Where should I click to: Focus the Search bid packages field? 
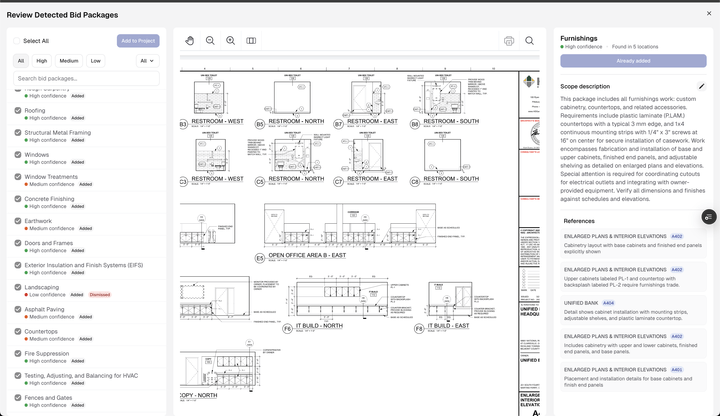pyautogui.click(x=86, y=79)
